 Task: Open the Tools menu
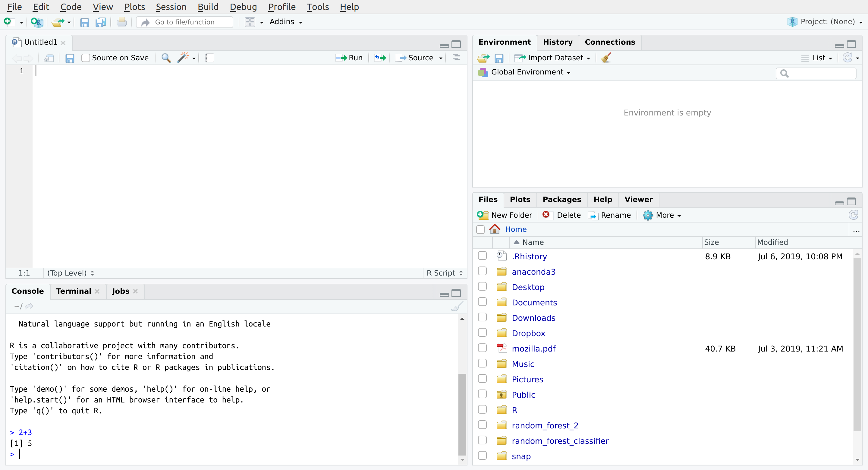click(x=317, y=7)
